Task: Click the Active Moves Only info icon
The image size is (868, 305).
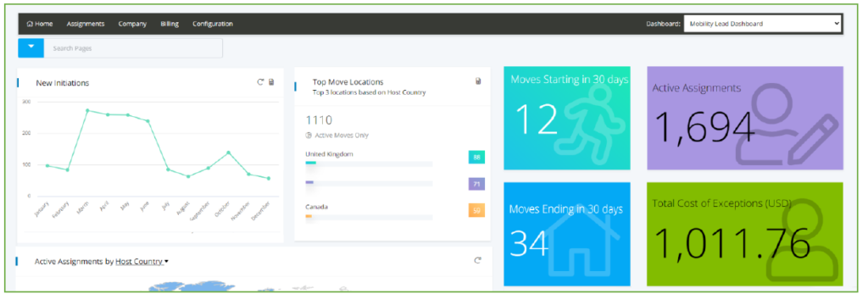Action: pyautogui.click(x=309, y=135)
